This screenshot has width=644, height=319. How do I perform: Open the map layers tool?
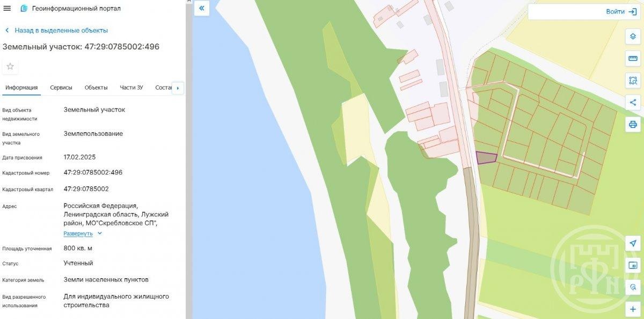tap(633, 37)
